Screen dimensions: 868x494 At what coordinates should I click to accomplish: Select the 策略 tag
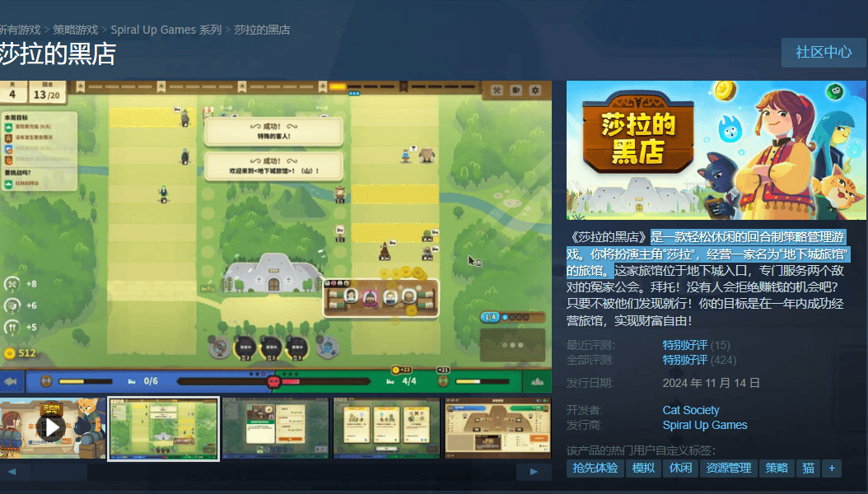777,468
